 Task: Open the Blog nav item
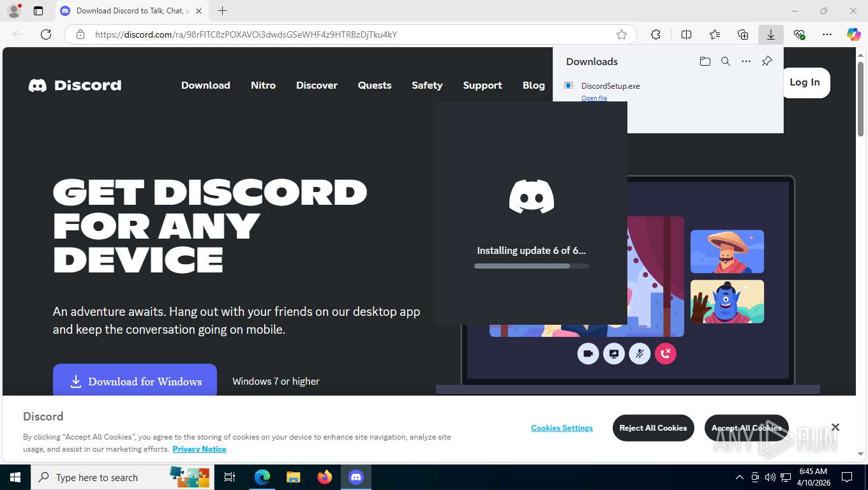[x=534, y=85]
